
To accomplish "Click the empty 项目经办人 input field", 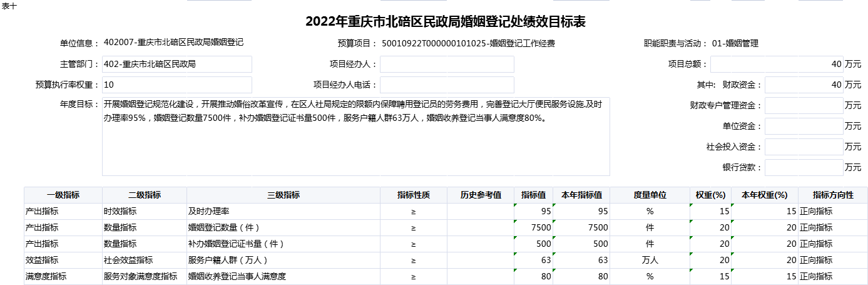I will (x=447, y=64).
